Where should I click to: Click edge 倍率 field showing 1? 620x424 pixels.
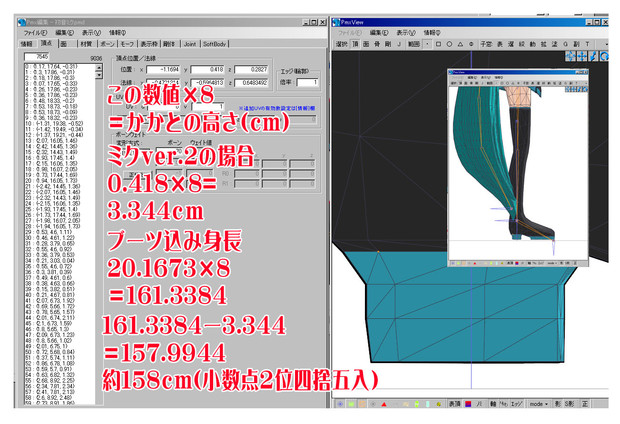pos(308,82)
